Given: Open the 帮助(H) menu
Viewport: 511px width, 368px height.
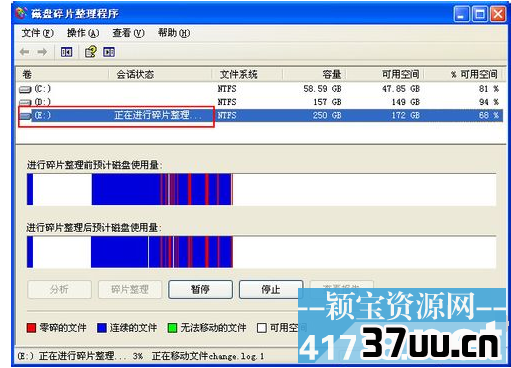Looking at the screenshot, I should (x=174, y=33).
